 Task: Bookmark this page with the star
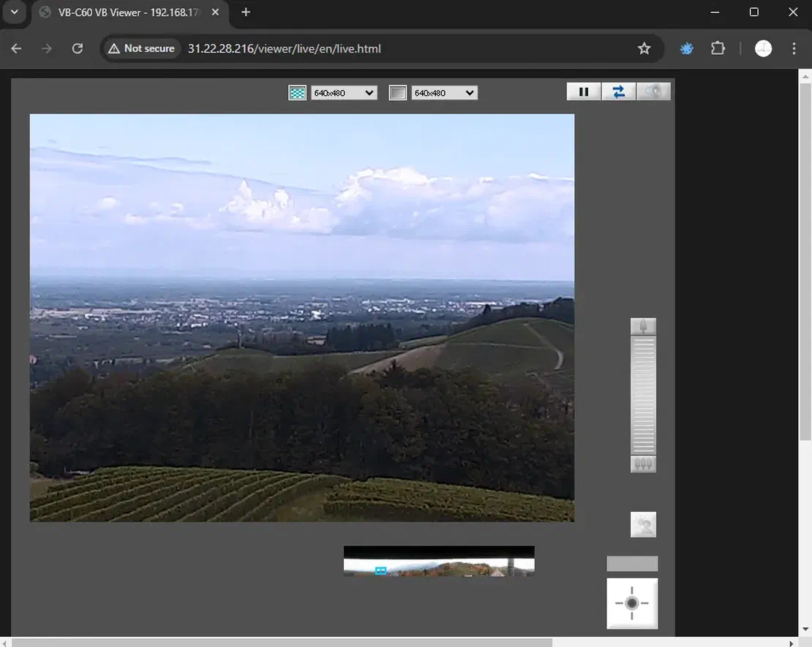[x=644, y=48]
